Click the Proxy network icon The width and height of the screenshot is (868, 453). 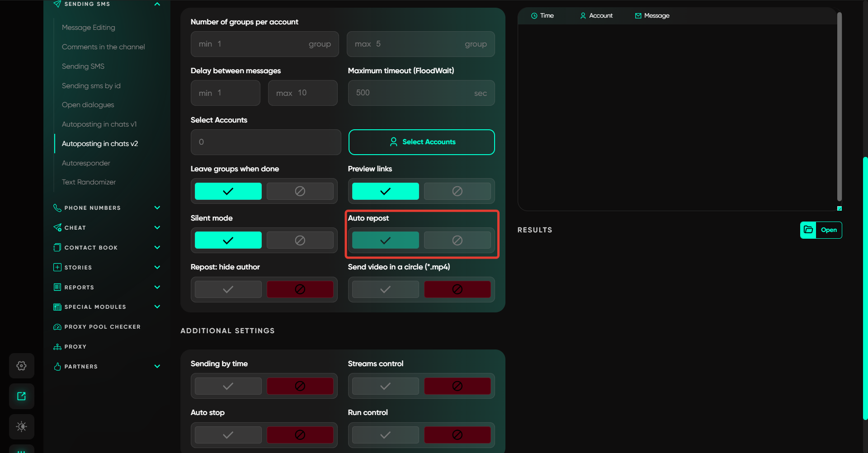tap(57, 347)
